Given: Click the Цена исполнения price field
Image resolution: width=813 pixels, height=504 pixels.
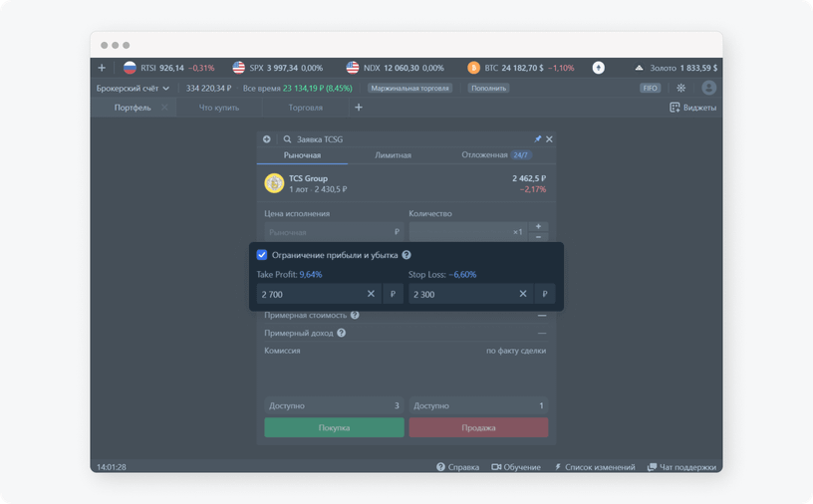Looking at the screenshot, I should tap(334, 232).
